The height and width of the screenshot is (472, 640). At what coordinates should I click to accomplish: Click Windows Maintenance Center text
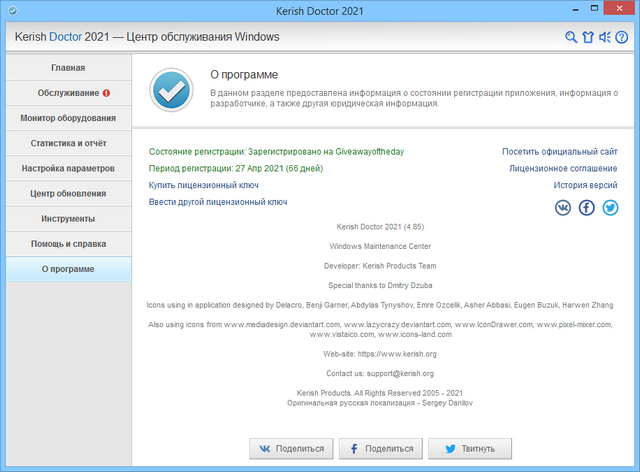coord(380,246)
